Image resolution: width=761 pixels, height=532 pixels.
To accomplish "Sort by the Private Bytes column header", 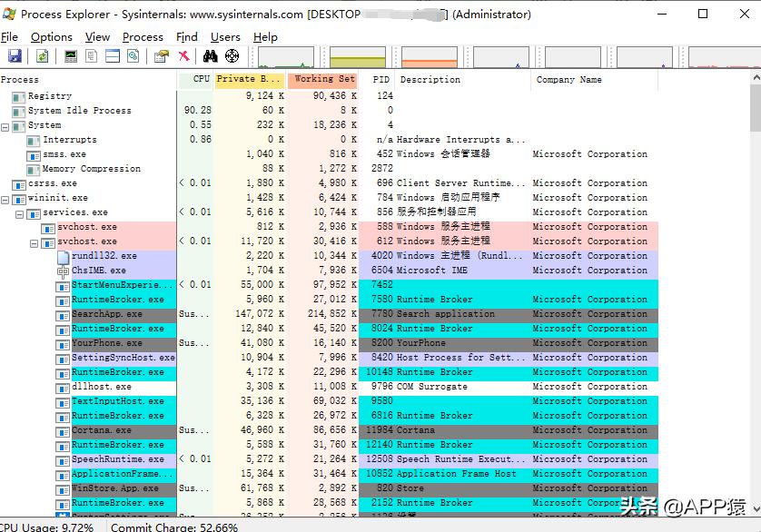I will [x=249, y=80].
